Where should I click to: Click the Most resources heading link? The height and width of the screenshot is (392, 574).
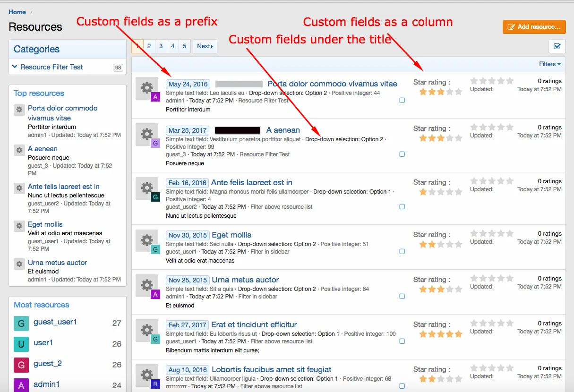(x=42, y=305)
